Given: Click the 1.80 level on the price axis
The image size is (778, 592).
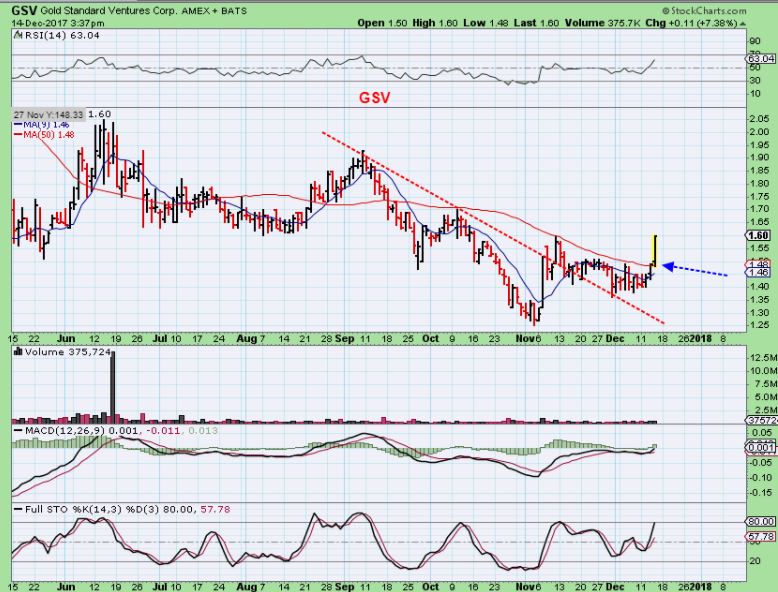Looking at the screenshot, I should click(760, 184).
